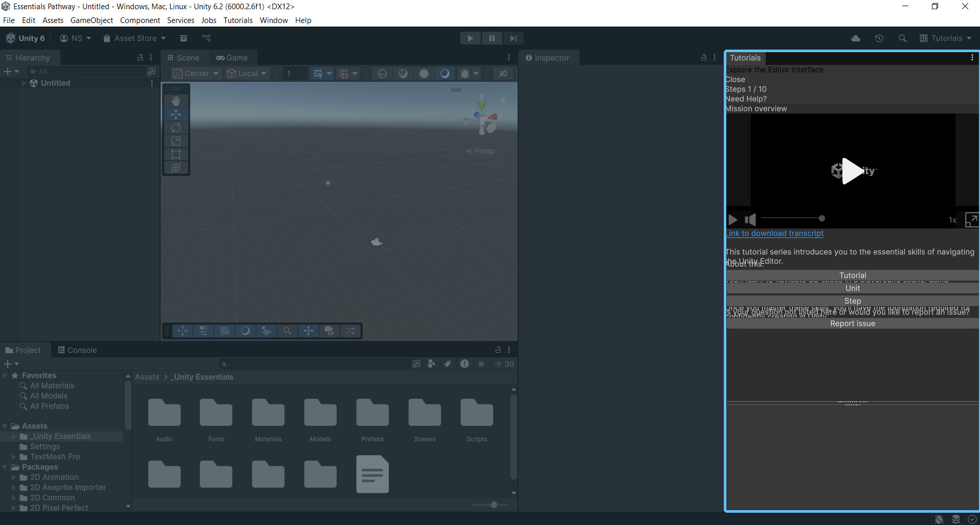Click the Link to download transcript link
The height and width of the screenshot is (525, 980).
click(774, 234)
